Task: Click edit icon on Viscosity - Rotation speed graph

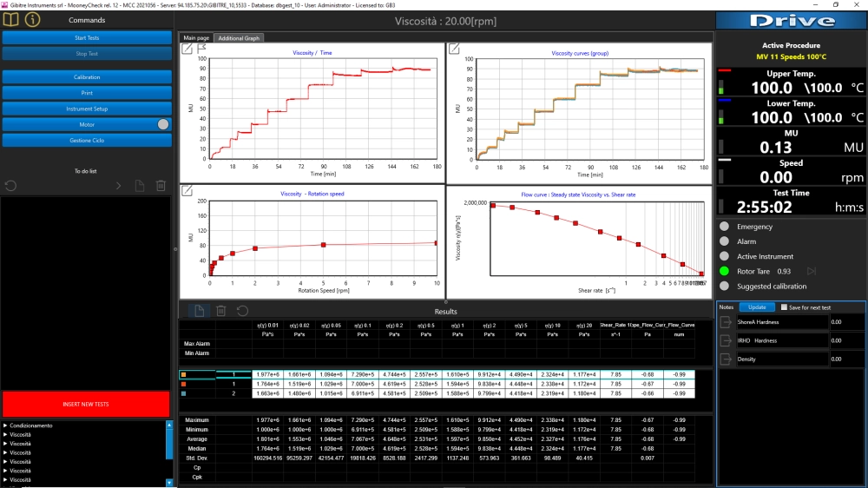Action: [187, 190]
